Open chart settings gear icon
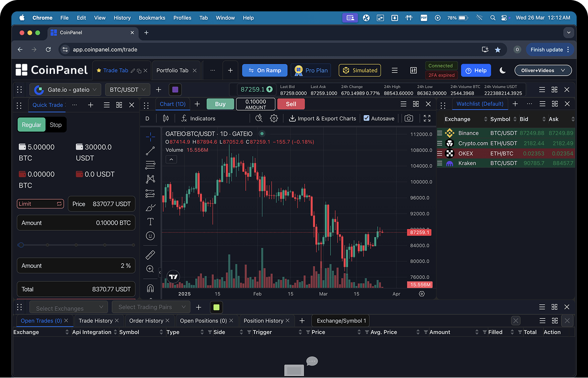 pyautogui.click(x=274, y=118)
